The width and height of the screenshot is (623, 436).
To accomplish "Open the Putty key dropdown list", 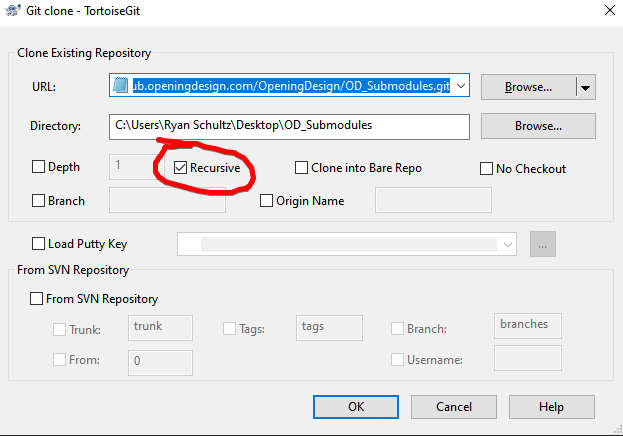I will (509, 244).
